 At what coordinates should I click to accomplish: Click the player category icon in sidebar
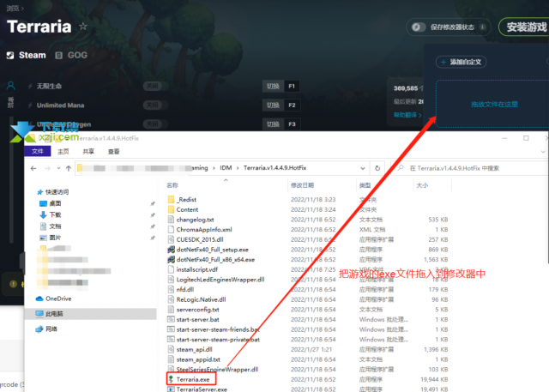click(11, 86)
